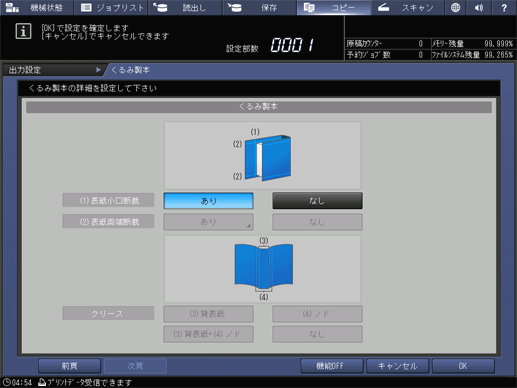Image resolution: width=517 pixels, height=388 pixels.
Task: Click the クリース label
Action: click(x=108, y=313)
